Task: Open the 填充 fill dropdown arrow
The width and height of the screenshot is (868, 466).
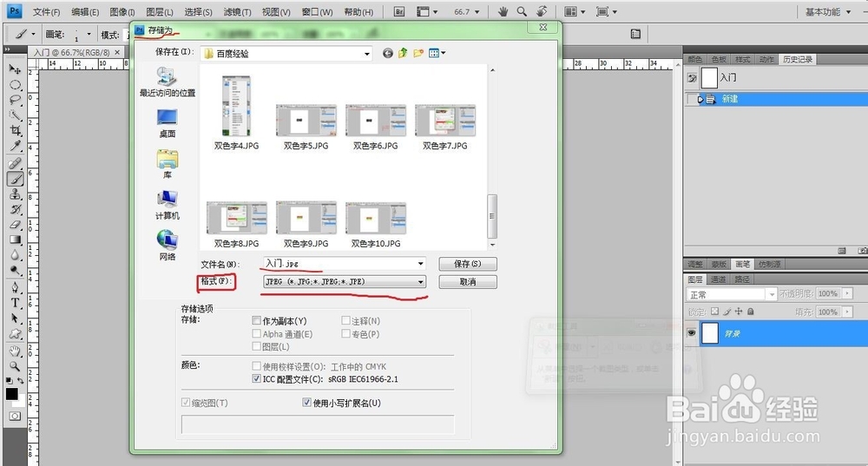Action: tap(847, 312)
